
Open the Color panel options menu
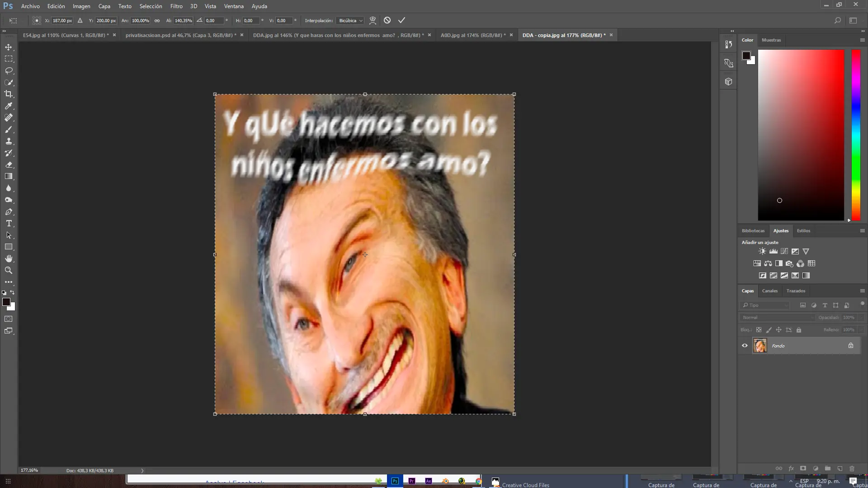[862, 40]
